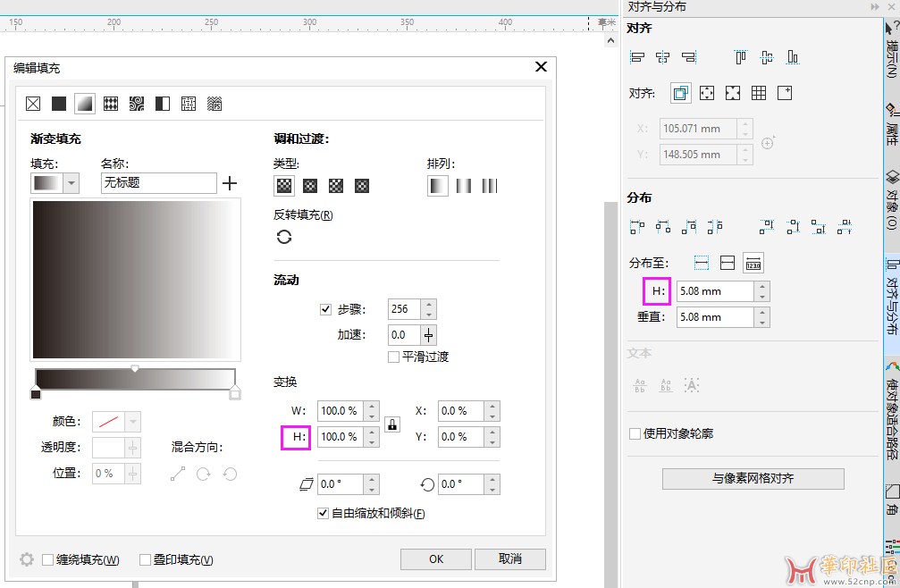Click the docker H 5.08 mm spinner

[762, 291]
